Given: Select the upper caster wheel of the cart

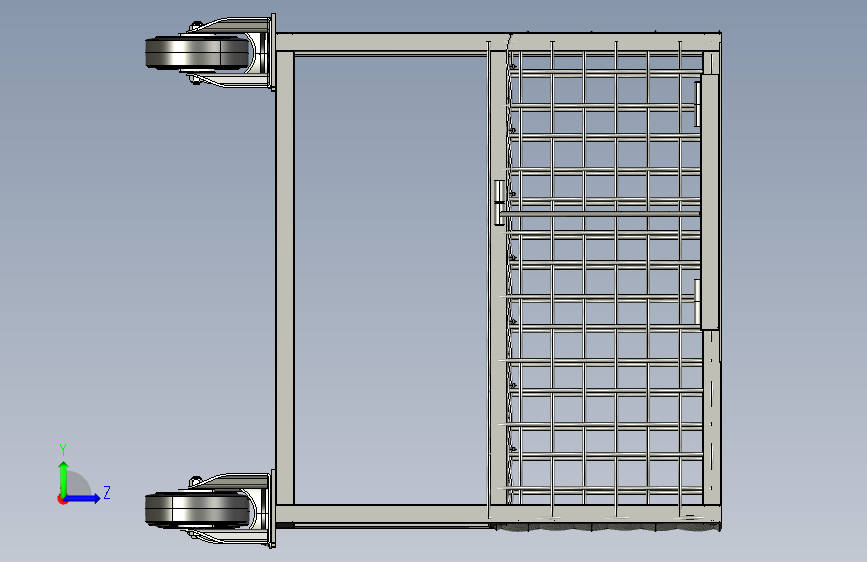Looking at the screenshot, I should point(196,53).
